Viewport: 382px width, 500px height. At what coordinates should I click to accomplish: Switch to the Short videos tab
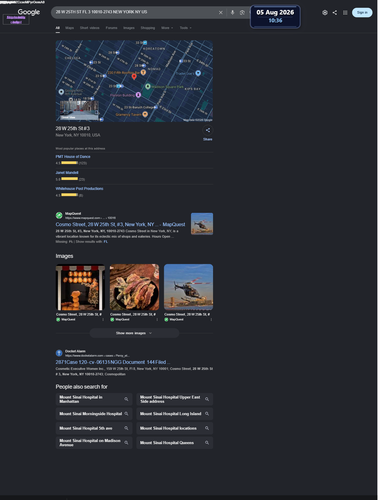click(89, 28)
